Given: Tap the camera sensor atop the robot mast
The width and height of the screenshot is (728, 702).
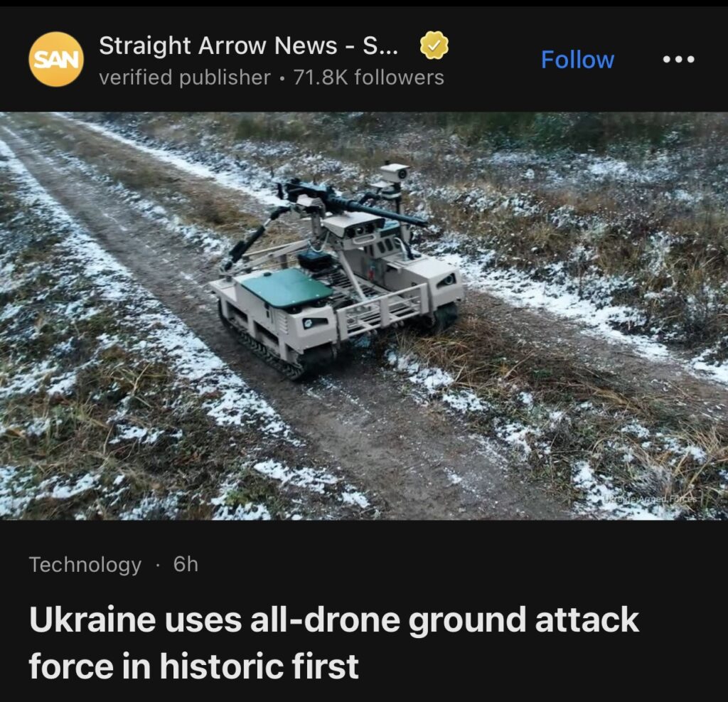Looking at the screenshot, I should 395,172.
